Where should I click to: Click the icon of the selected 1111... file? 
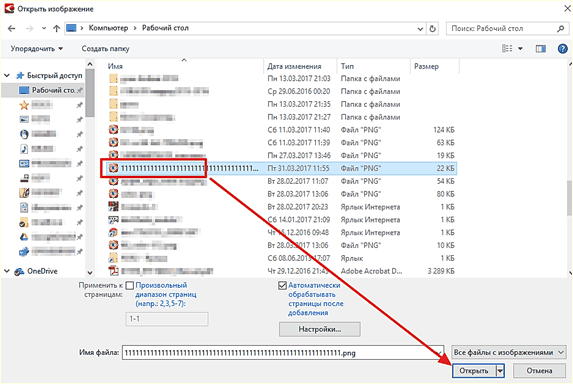[114, 168]
